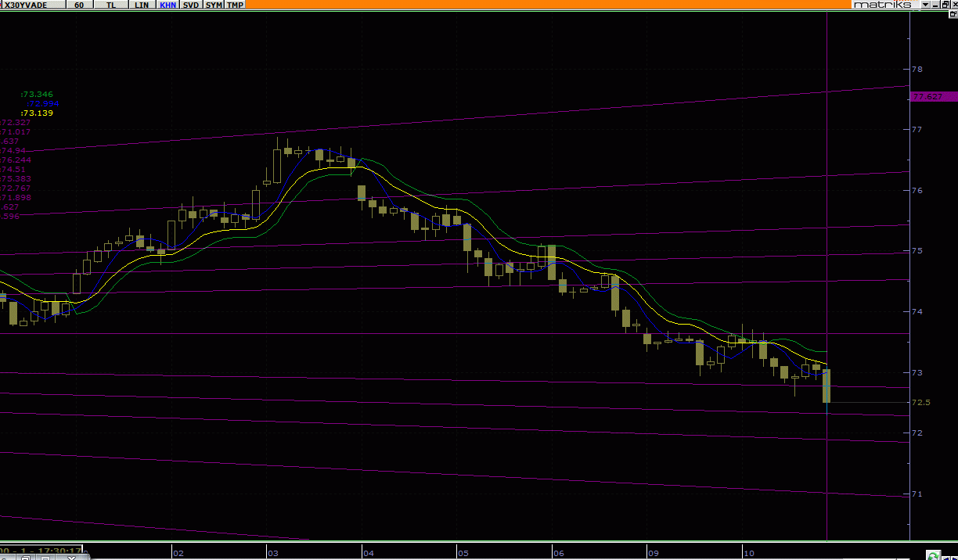
Task: Click the 04 date label on time axis
Action: pyautogui.click(x=369, y=554)
